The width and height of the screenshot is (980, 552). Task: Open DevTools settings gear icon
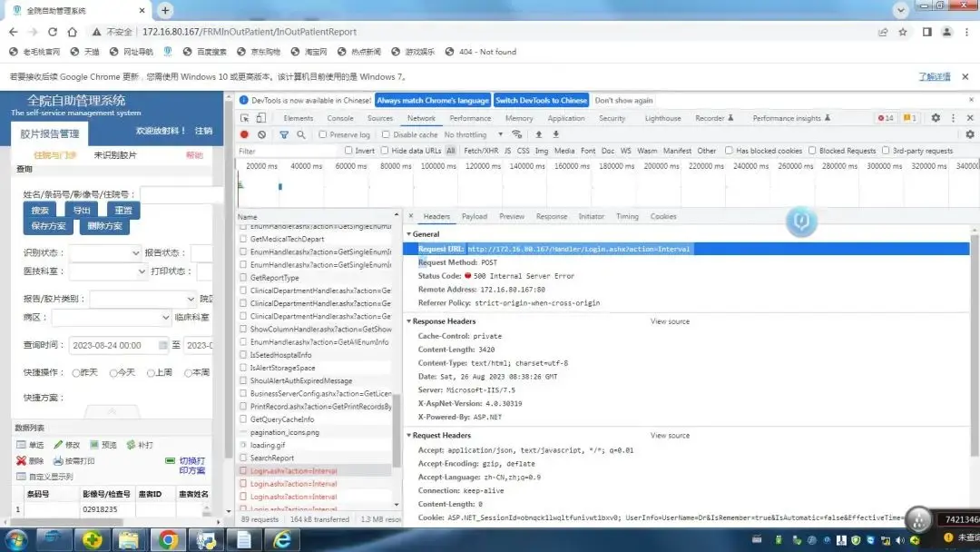pyautogui.click(x=936, y=117)
